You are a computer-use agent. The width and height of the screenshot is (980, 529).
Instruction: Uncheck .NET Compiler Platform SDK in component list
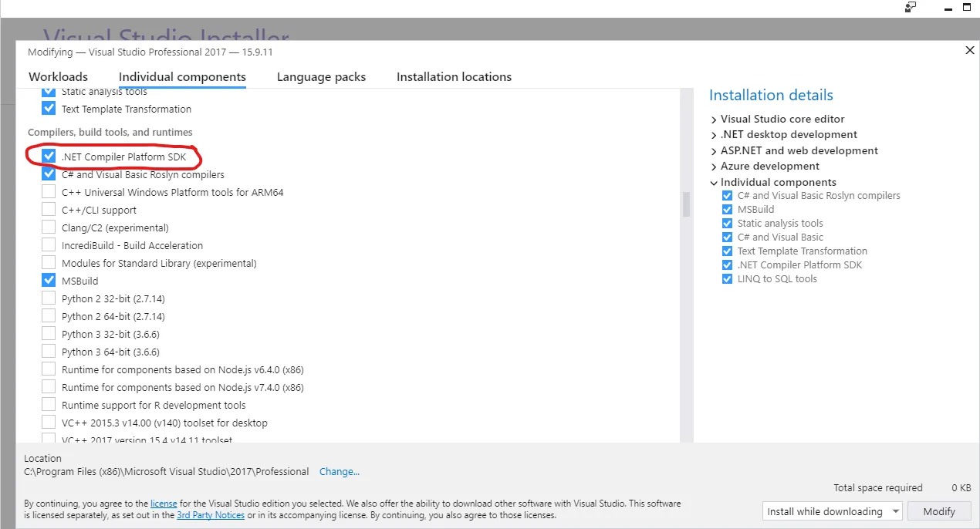click(49, 157)
